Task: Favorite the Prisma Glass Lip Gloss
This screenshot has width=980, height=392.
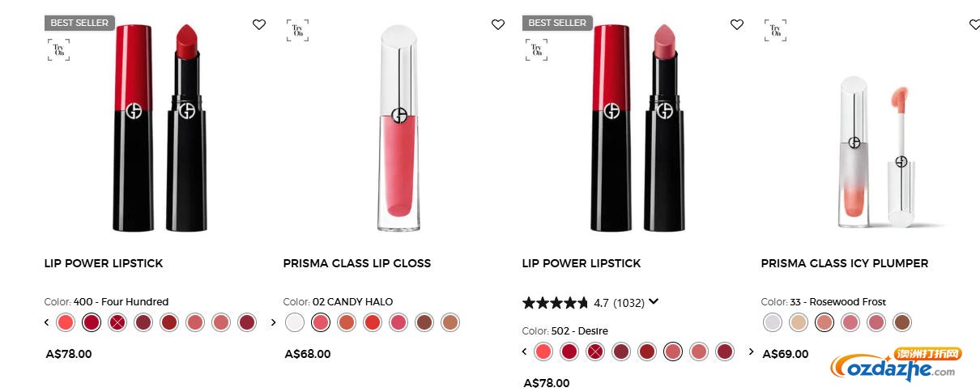Action: click(498, 24)
